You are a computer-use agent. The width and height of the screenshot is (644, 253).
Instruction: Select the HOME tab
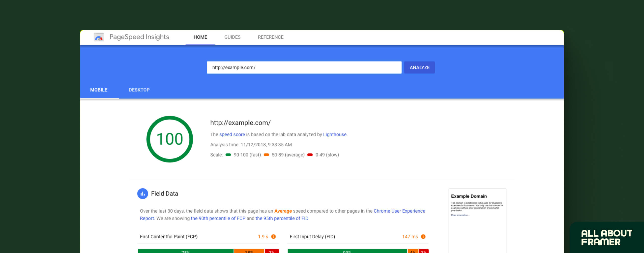click(x=200, y=37)
